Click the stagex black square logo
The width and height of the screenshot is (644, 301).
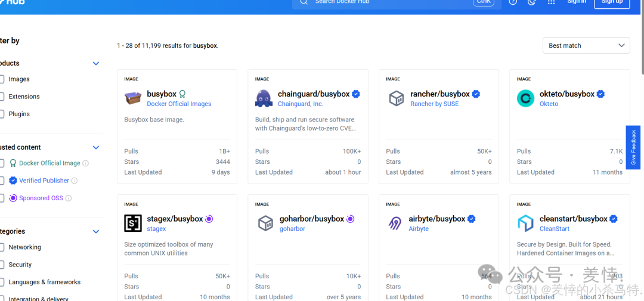tap(132, 223)
